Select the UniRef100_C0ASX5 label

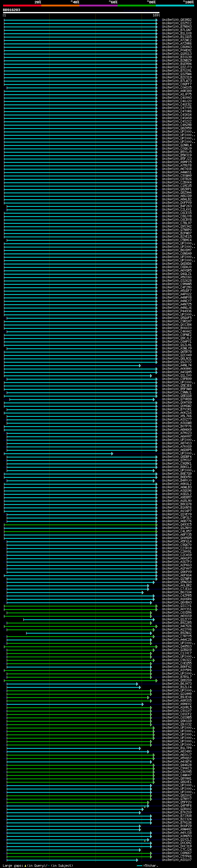point(177,88)
